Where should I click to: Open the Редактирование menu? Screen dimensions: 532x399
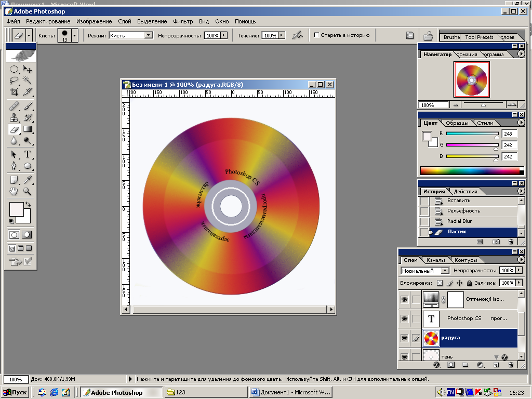48,21
